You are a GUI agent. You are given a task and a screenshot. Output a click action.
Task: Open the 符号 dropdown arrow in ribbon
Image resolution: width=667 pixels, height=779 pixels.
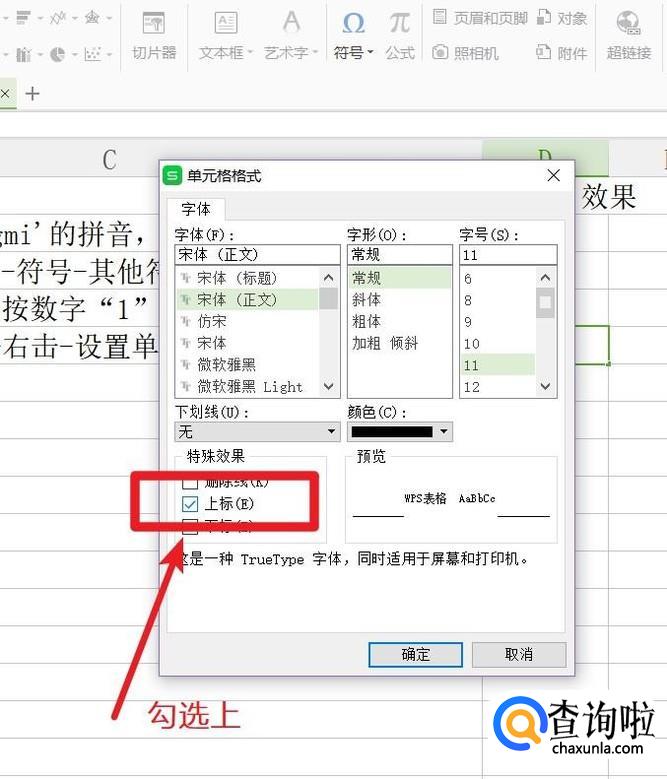370,53
